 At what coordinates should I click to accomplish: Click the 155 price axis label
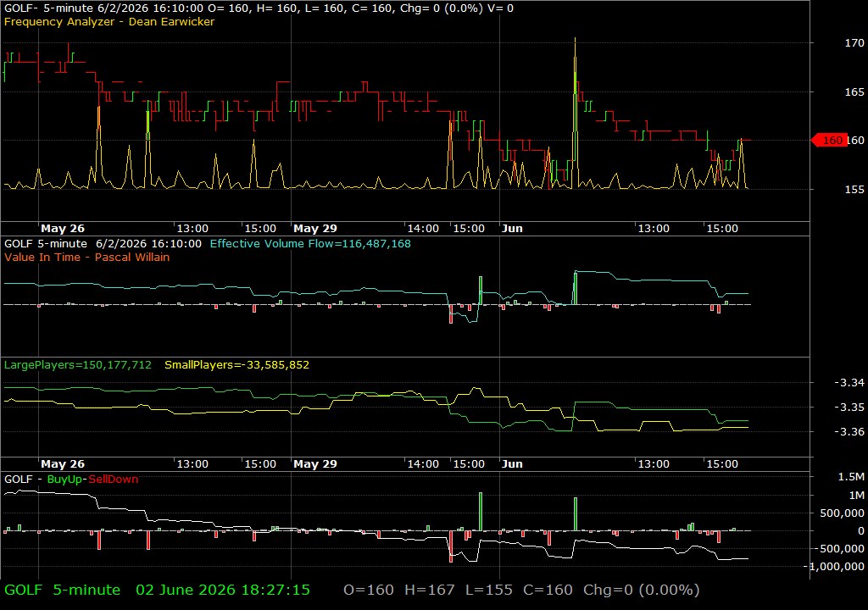[x=854, y=189]
